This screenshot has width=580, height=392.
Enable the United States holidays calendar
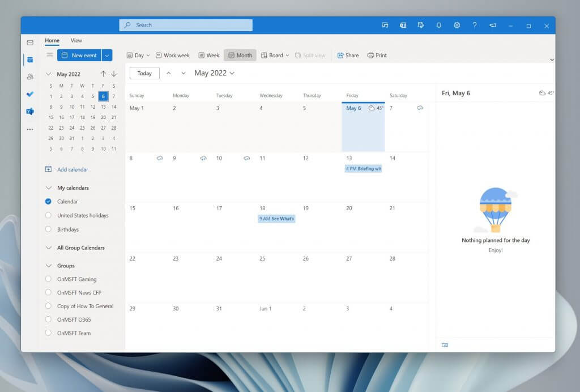pyautogui.click(x=48, y=215)
